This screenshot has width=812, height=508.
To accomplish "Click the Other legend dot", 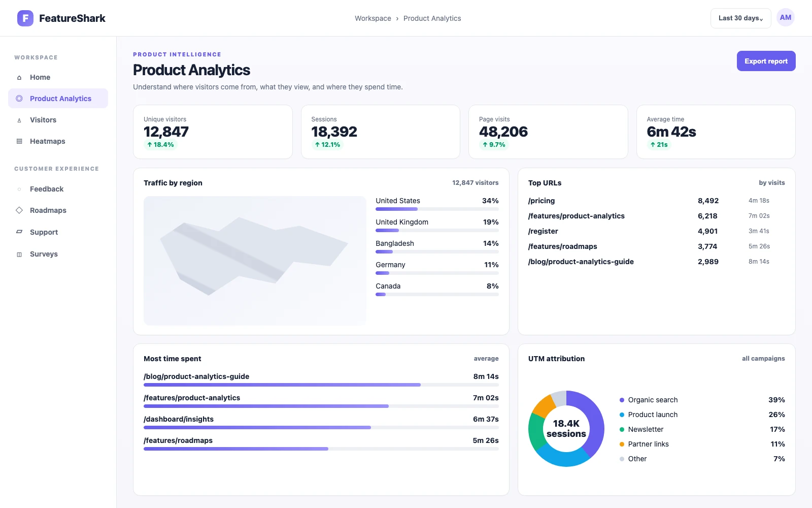I will tap(622, 459).
